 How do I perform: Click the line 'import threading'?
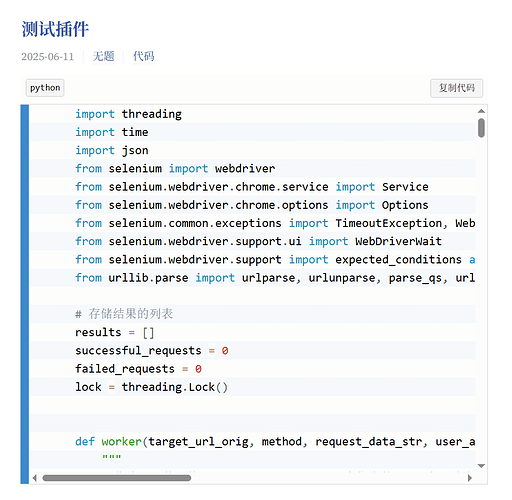tap(128, 114)
